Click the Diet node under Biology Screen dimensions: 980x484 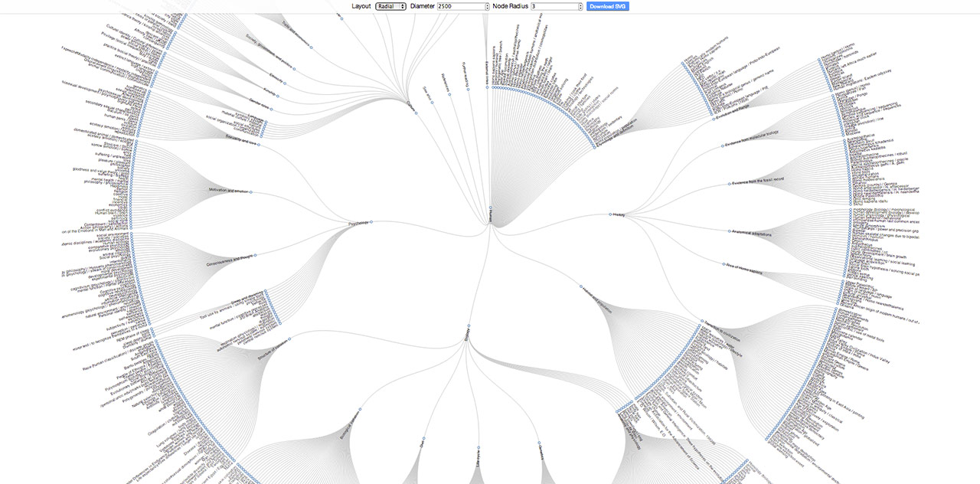tap(423, 440)
